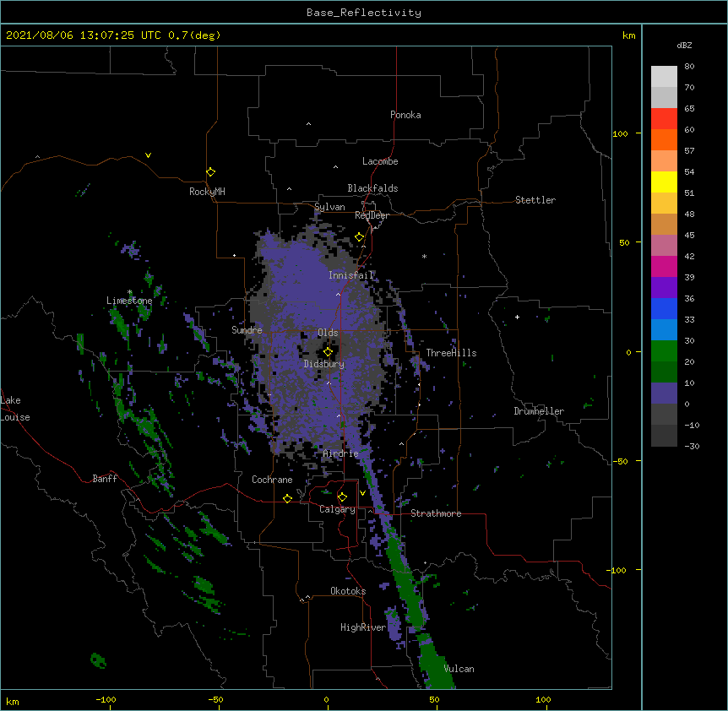Click the dBZ legend heading

[x=684, y=46]
